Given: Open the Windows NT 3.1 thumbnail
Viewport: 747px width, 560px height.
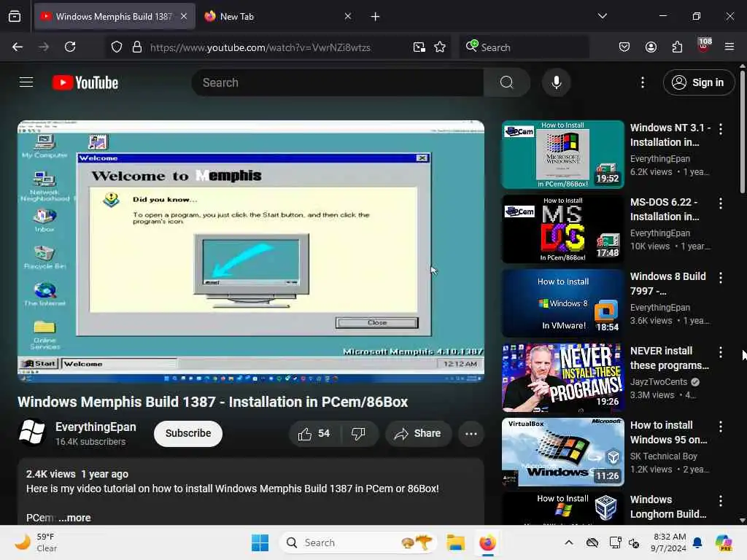Looking at the screenshot, I should [x=562, y=155].
